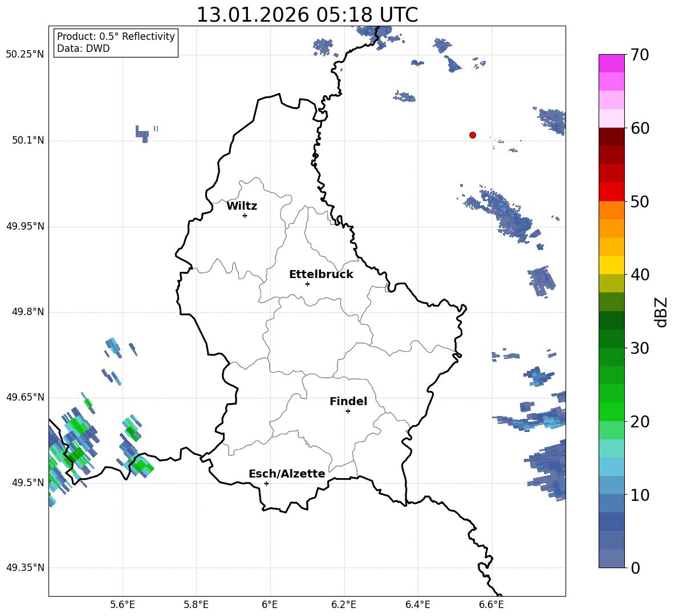675x616 pixels.
Task: Click the dBZ colorbar label
Action: (x=662, y=312)
